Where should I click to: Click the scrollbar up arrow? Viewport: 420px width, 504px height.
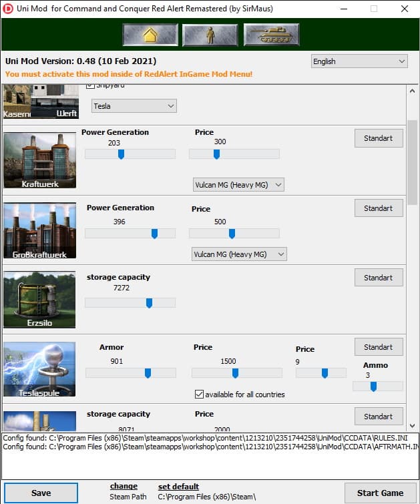tap(412, 91)
